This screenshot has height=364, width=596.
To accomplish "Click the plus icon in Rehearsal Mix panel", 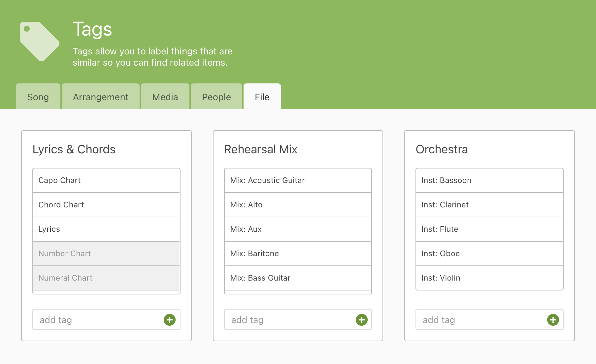I will click(361, 319).
